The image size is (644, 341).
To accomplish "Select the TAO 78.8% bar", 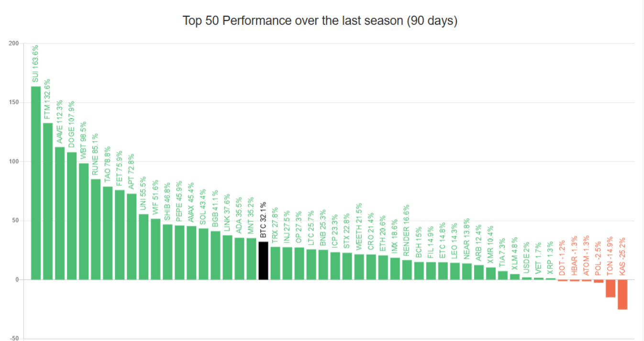I will pos(108,233).
